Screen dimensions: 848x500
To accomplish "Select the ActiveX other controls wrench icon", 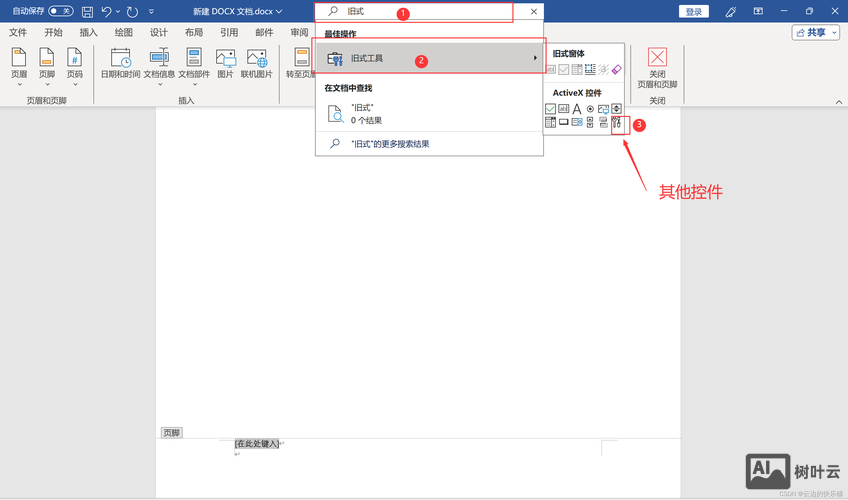I will (617, 122).
